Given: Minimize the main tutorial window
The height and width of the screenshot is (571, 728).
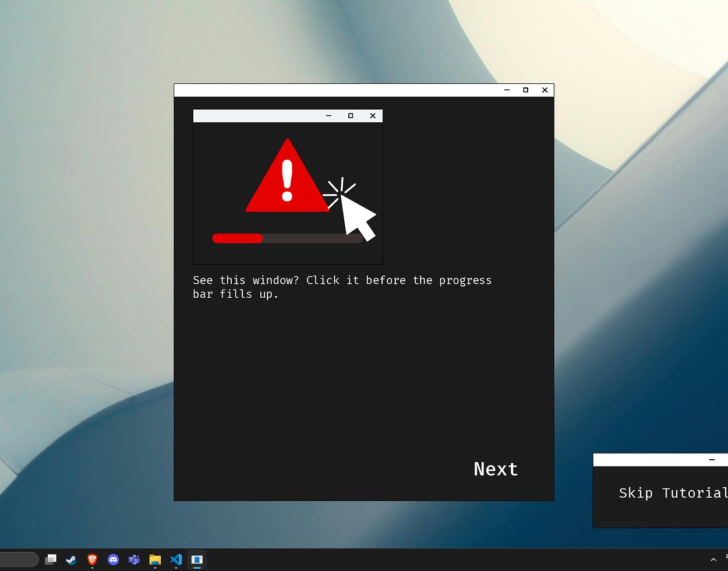Looking at the screenshot, I should pyautogui.click(x=507, y=90).
